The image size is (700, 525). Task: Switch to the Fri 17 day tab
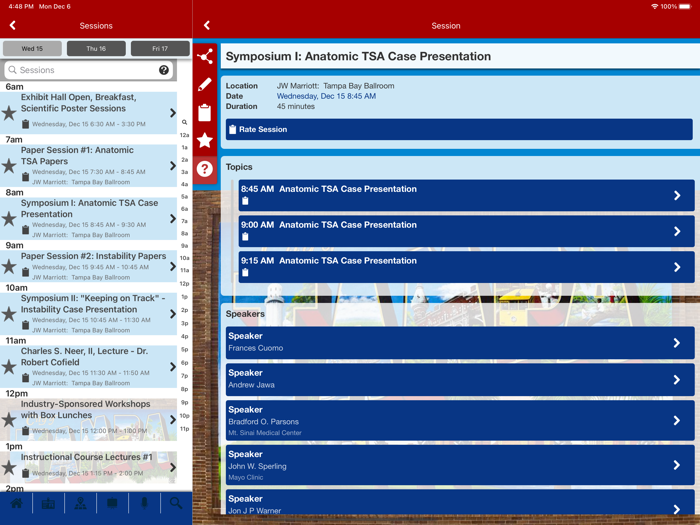(160, 49)
